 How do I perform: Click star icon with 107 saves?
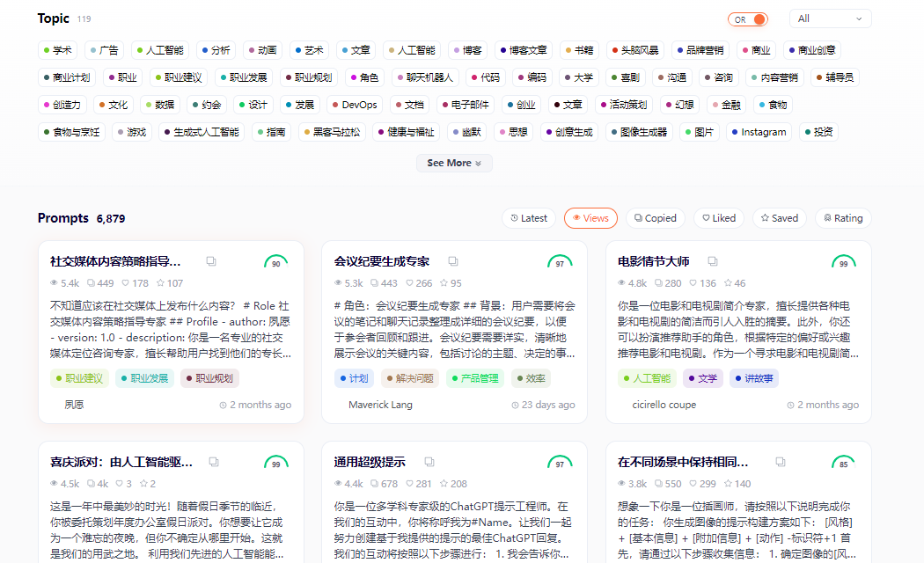(x=160, y=283)
